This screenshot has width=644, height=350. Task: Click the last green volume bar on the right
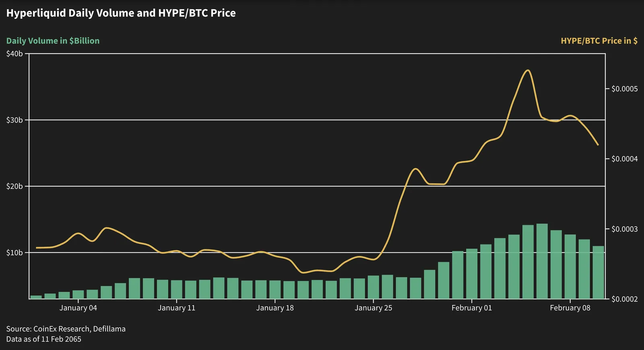click(x=598, y=272)
